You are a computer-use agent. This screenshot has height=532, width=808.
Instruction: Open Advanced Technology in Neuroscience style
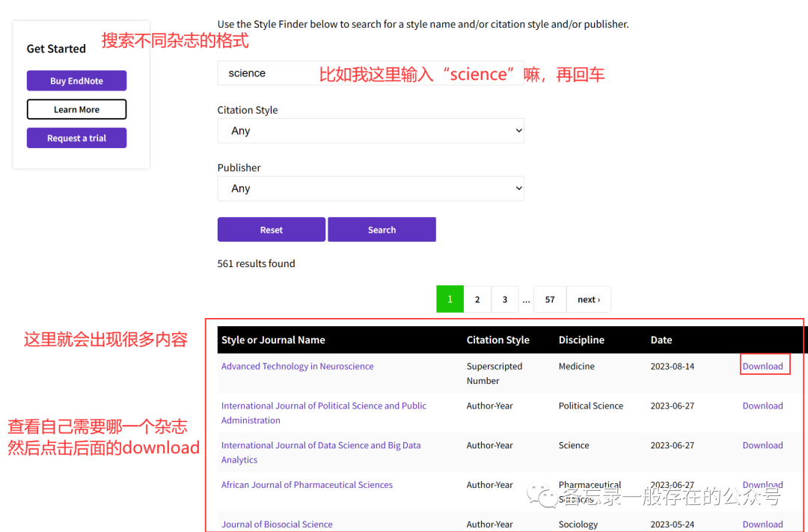click(297, 366)
